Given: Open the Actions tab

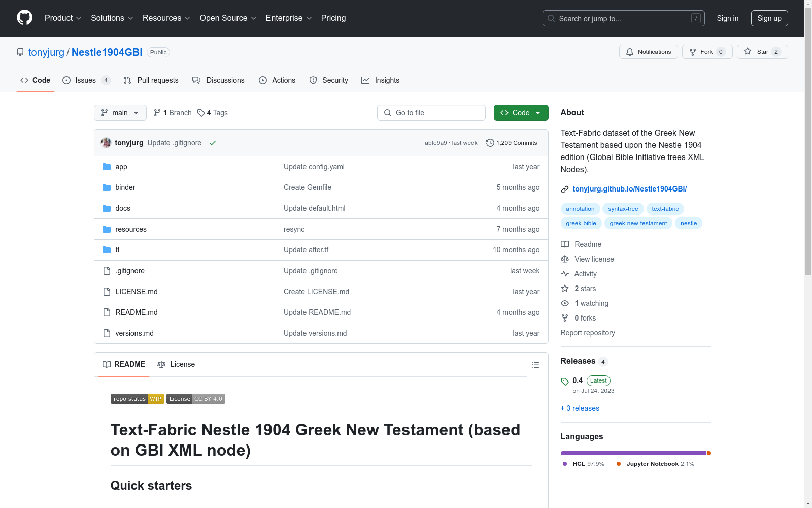Looking at the screenshot, I should [277, 80].
